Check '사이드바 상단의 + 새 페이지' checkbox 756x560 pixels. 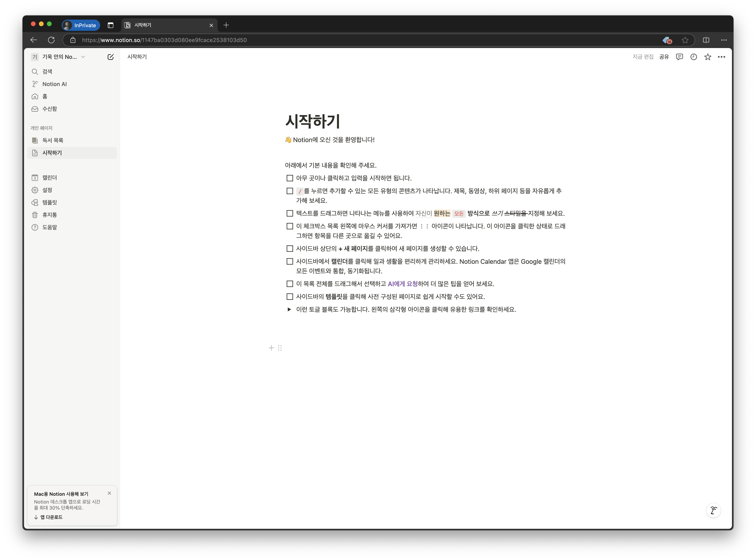tap(289, 248)
